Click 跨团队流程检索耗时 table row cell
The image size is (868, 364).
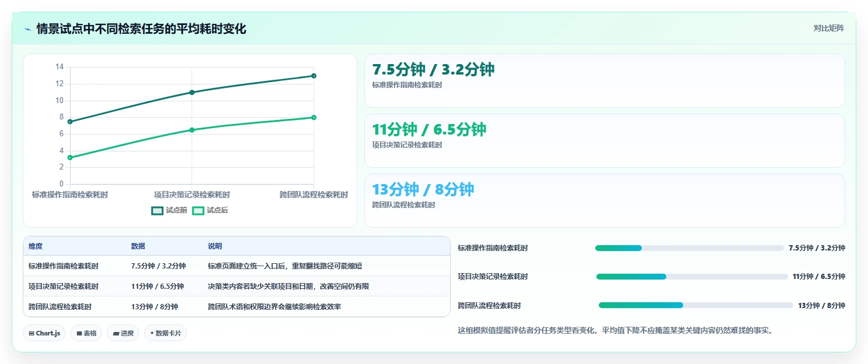(x=60, y=306)
